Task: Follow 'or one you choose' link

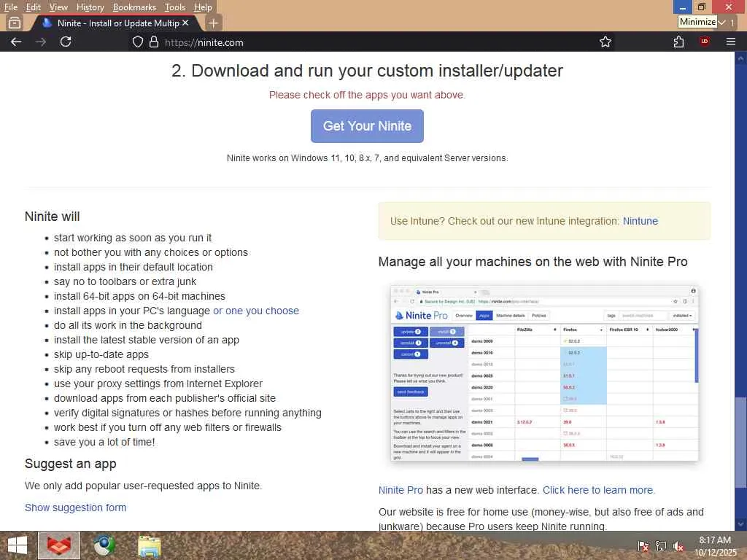Action: [x=256, y=311]
